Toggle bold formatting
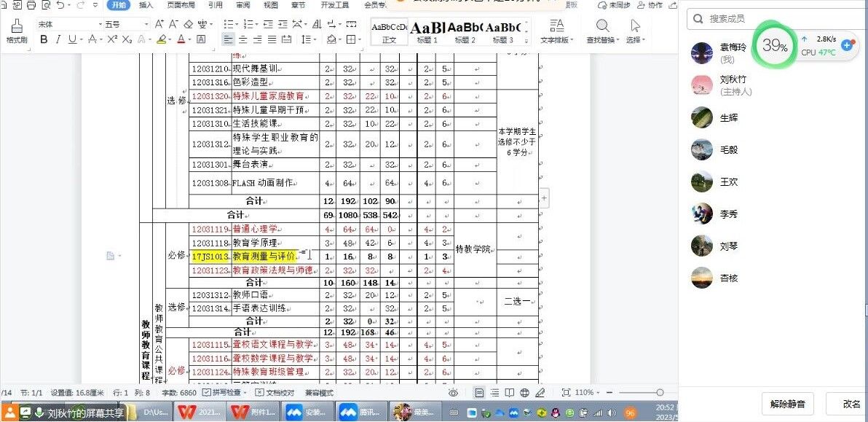This screenshot has height=422, width=868. coord(44,39)
